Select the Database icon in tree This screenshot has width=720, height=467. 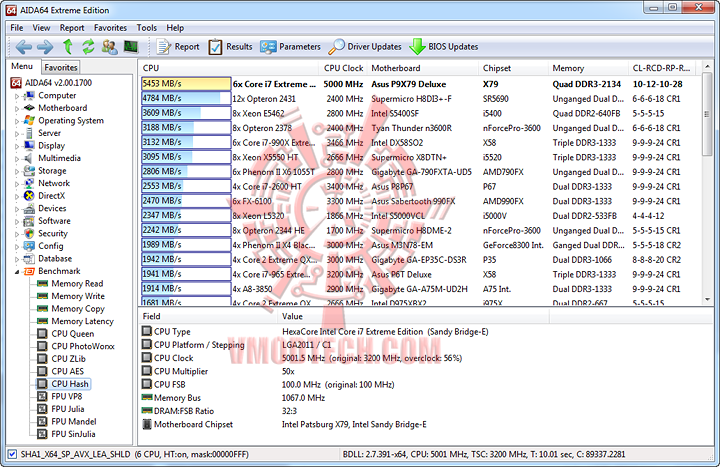click(x=29, y=259)
